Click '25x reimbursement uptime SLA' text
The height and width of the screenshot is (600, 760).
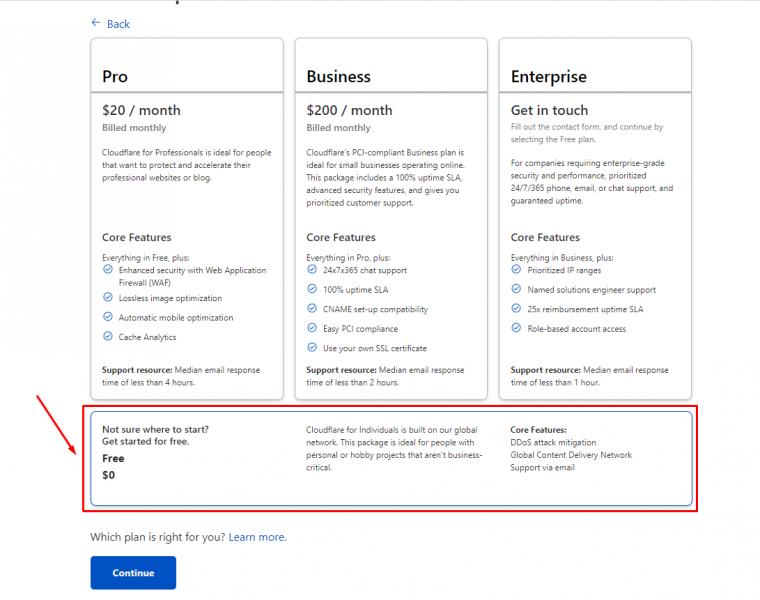pyautogui.click(x=585, y=309)
